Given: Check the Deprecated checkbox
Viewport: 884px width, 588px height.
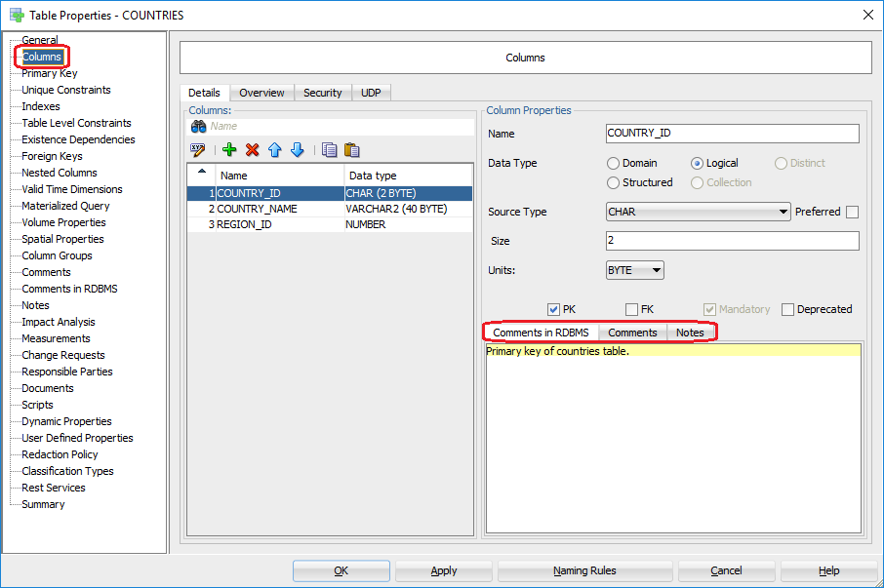Looking at the screenshot, I should 787,309.
